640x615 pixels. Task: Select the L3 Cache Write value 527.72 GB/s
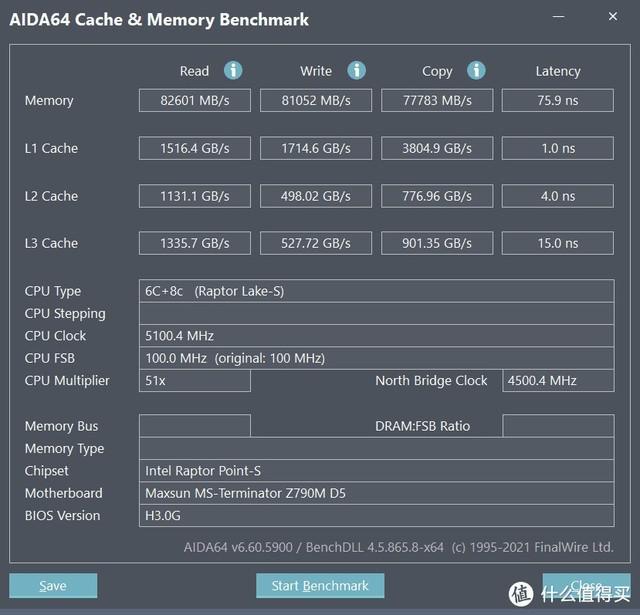point(316,243)
